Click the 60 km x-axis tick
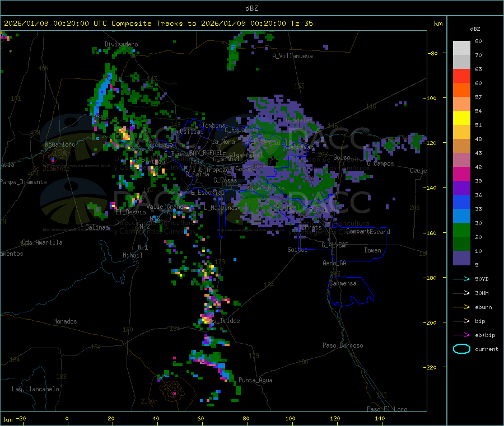 [x=200, y=418]
